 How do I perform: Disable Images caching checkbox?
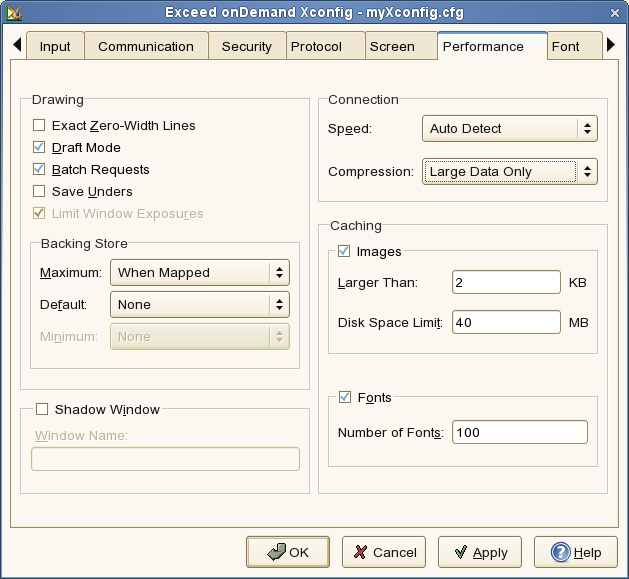click(x=345, y=252)
